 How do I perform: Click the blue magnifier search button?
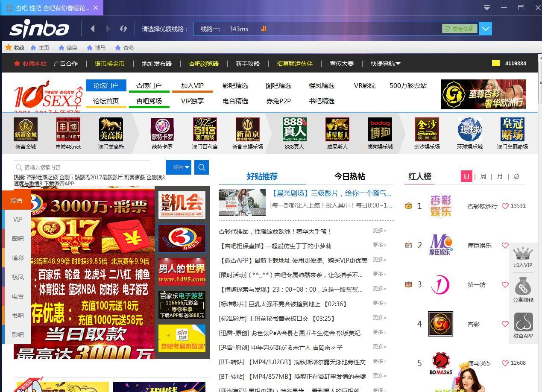tap(202, 167)
